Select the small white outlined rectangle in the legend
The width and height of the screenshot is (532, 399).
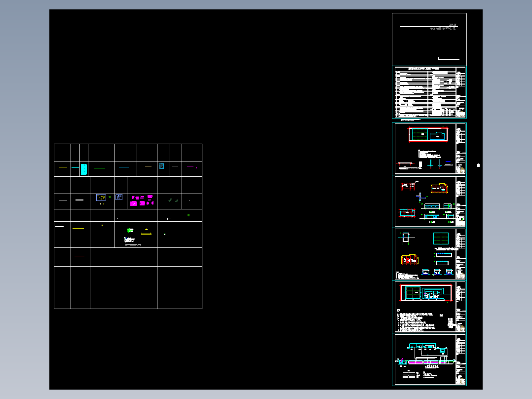tap(169, 219)
